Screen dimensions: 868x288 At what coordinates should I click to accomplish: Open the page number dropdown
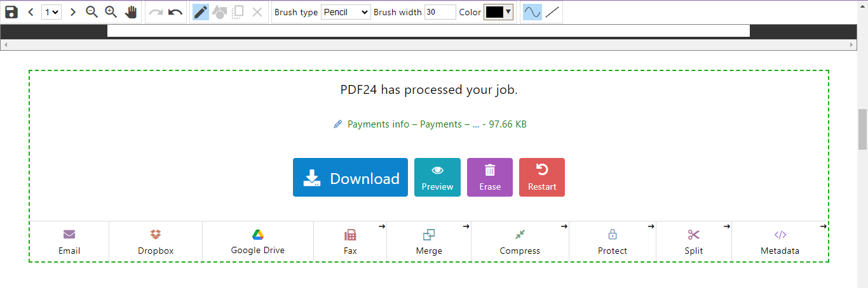(51, 12)
